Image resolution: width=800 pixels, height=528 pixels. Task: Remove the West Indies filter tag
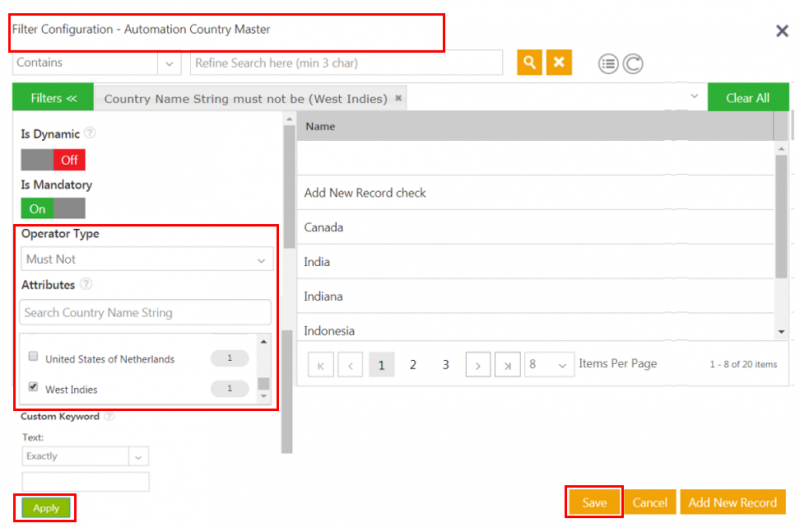pyautogui.click(x=399, y=98)
